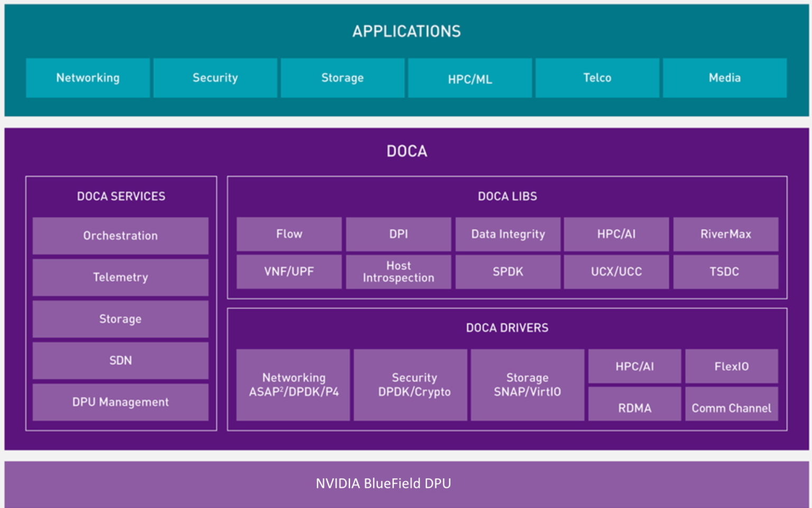Select the SDN block under DOCA SERVICES

(120, 361)
